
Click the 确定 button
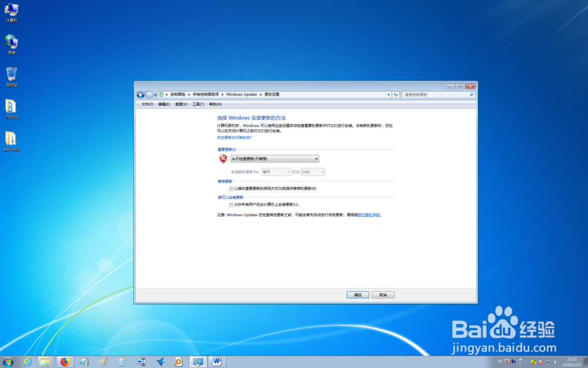click(x=358, y=295)
